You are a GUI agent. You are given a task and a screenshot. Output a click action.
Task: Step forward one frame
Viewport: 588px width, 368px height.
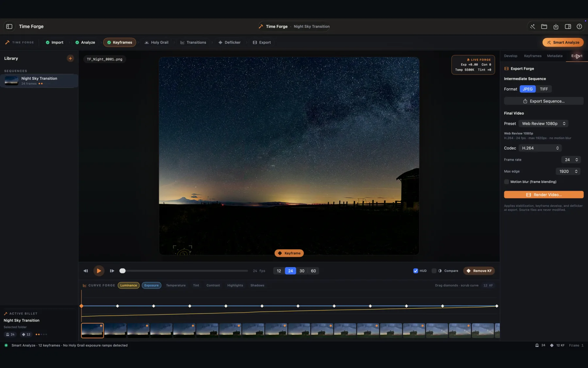pos(112,271)
